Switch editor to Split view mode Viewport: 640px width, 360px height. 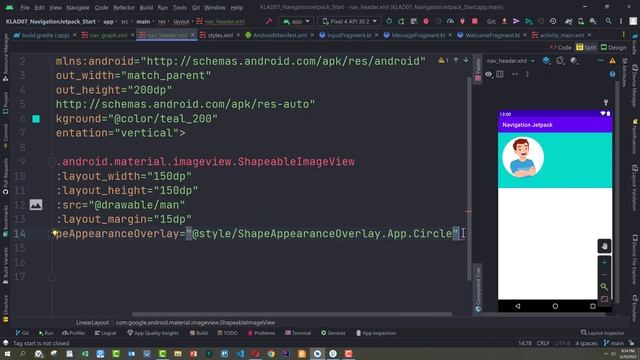[x=586, y=48]
